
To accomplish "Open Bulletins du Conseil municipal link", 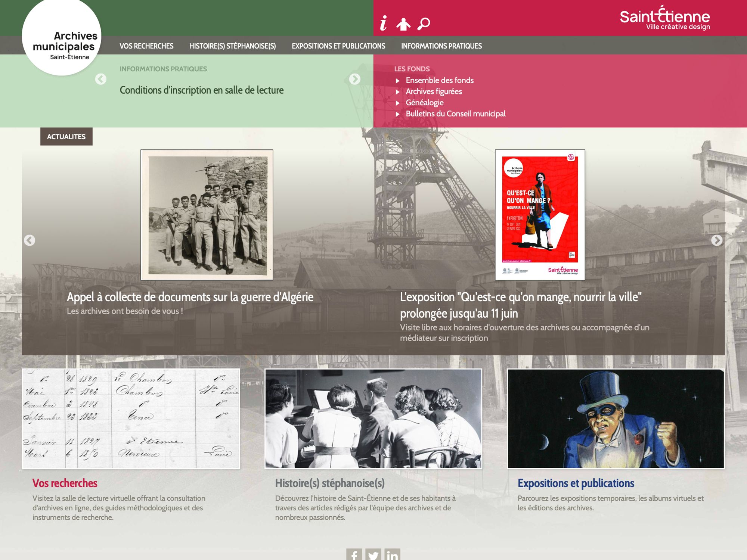I will (x=456, y=114).
